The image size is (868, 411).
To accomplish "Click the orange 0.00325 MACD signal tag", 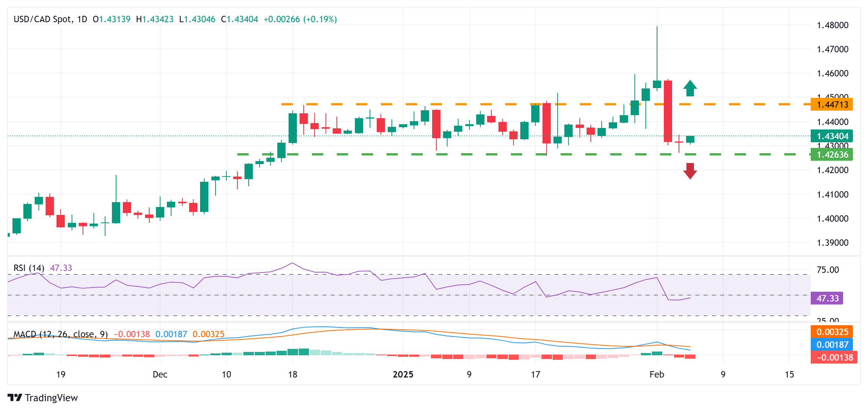I will point(832,332).
